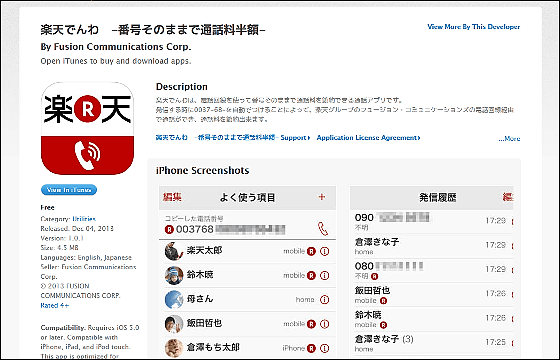The image size is (560, 360).
Task: Click 倉澤もち太郎 avatar photo
Action: pos(174,348)
